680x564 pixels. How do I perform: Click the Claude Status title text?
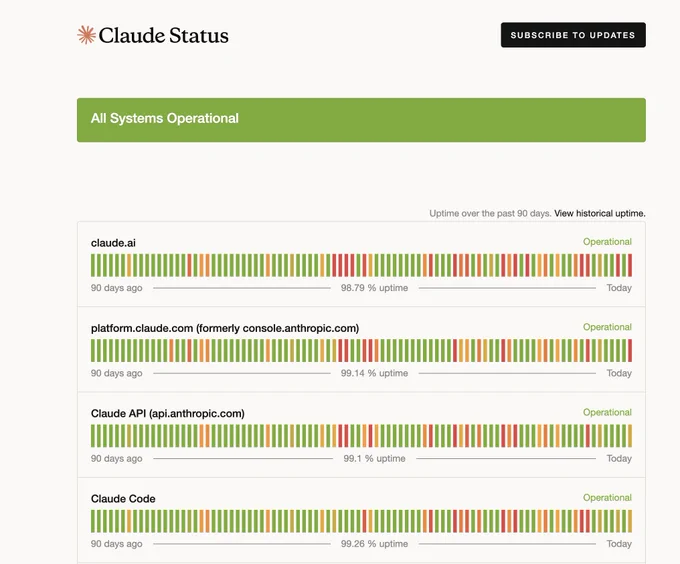163,36
